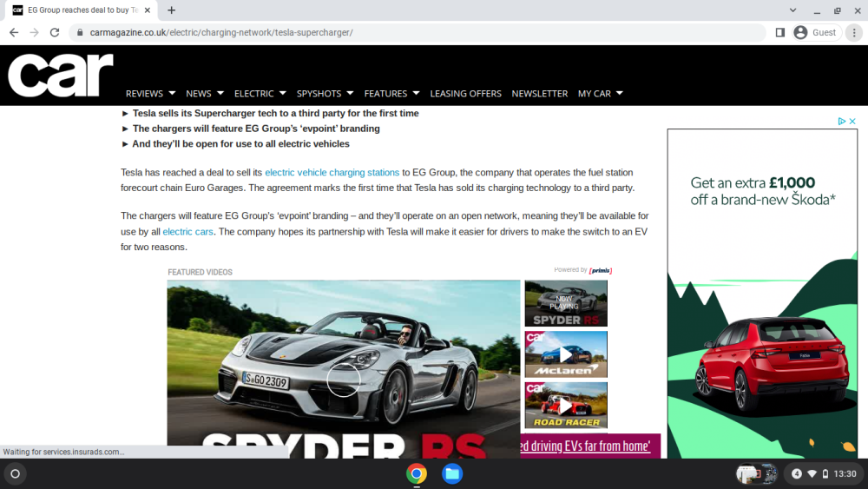Open the Reviews menu
868x489 pixels.
[144, 94]
